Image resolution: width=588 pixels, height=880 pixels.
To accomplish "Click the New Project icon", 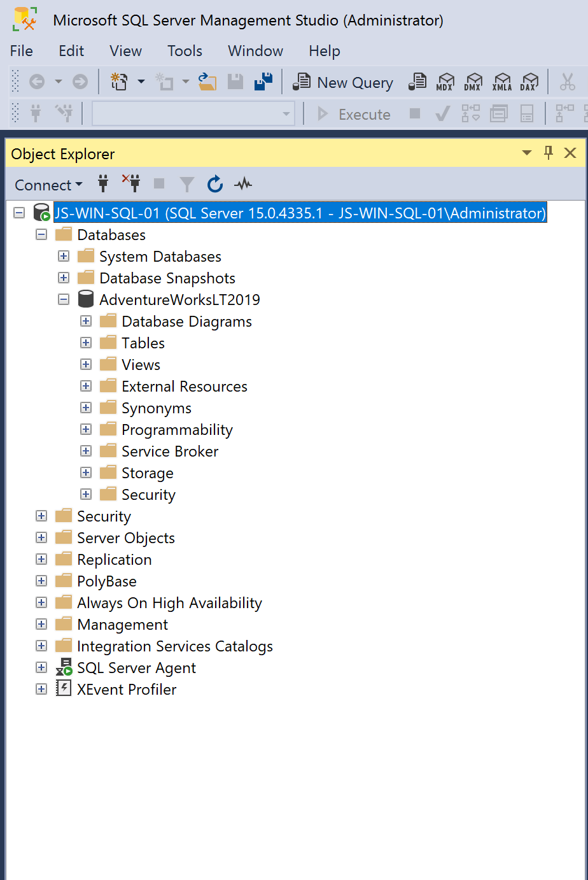I will 119,82.
